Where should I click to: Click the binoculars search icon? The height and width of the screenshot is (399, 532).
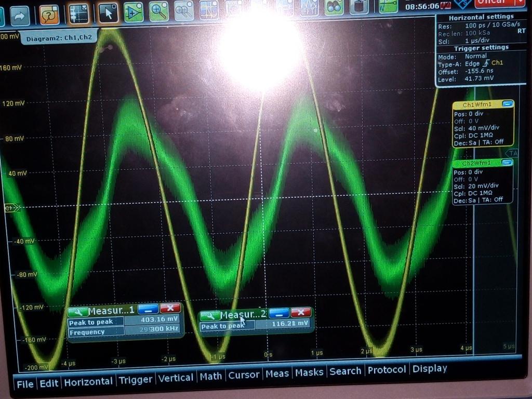pos(334,7)
